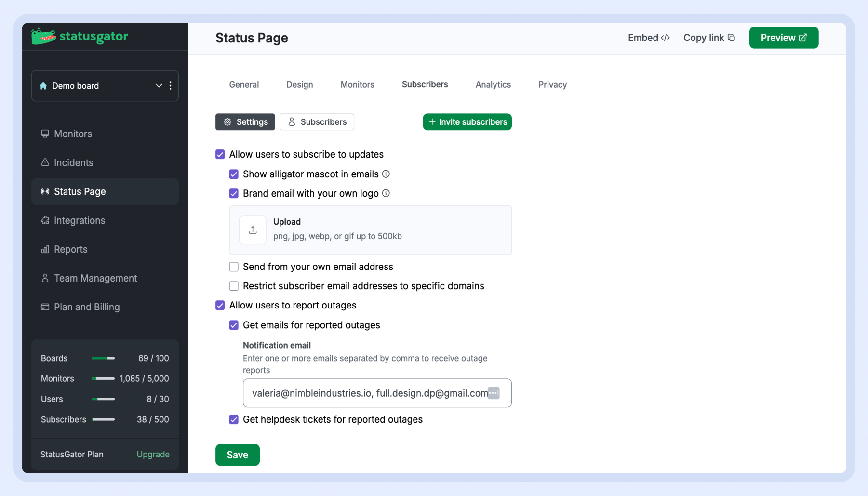
Task: Click the ellipsis icon in notification email field
Action: pos(494,393)
